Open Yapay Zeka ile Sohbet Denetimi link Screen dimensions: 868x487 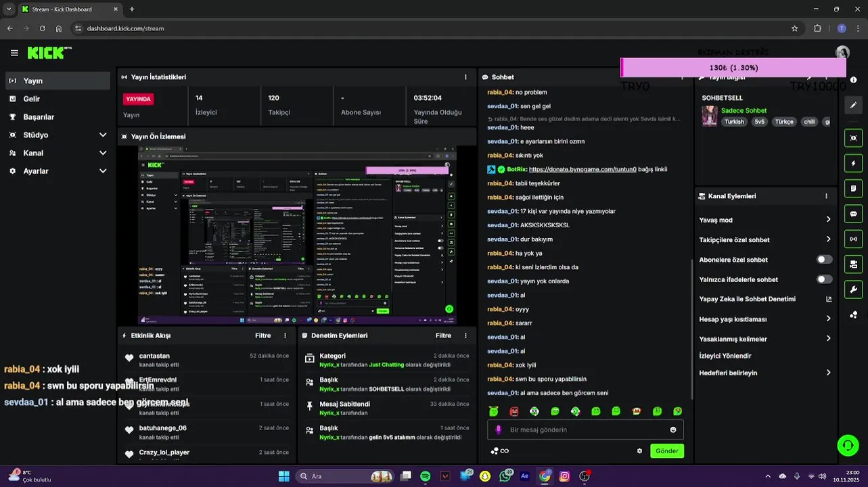[765, 299]
